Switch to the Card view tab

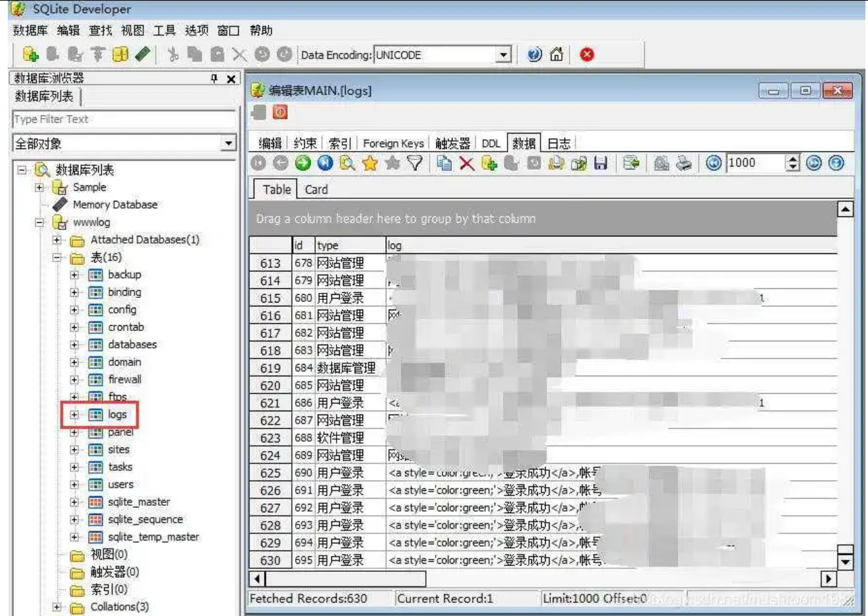tap(316, 190)
